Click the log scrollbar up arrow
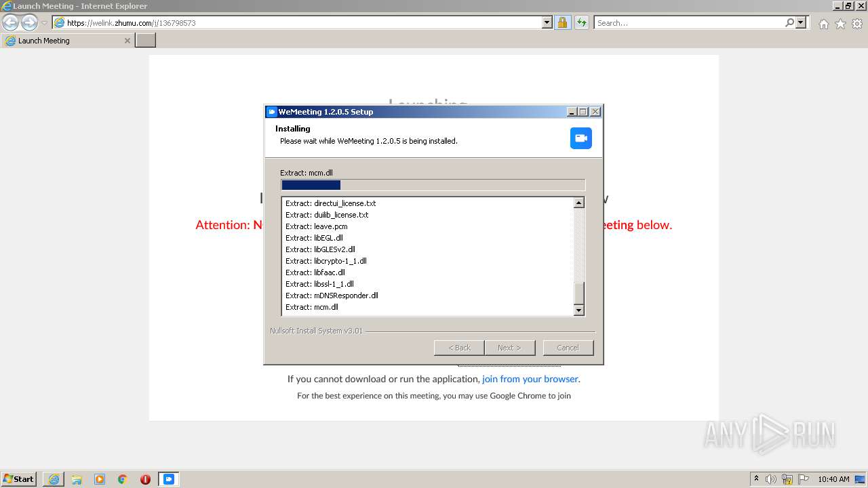This screenshot has height=488, width=868. [x=578, y=203]
